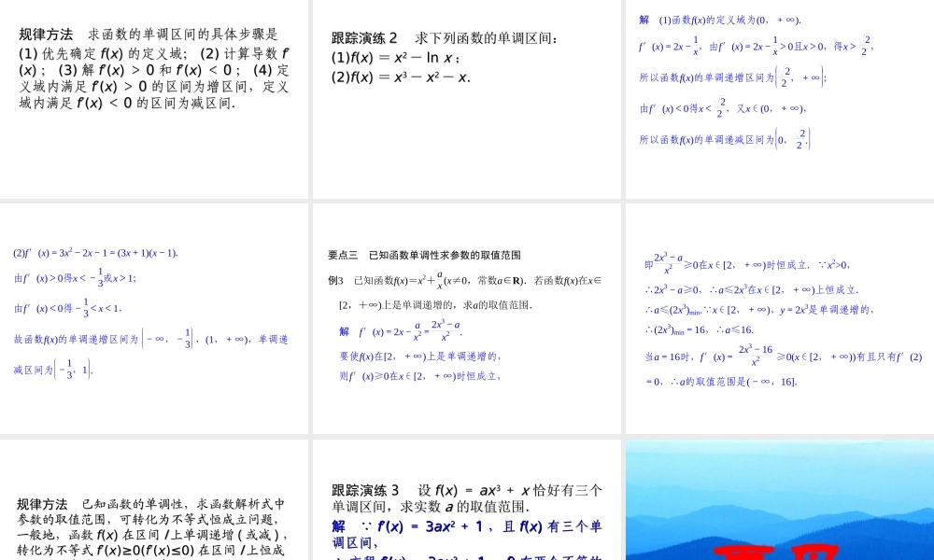Click the middle-left derivative solution slide
This screenshot has width=934, height=560.
pos(154,317)
